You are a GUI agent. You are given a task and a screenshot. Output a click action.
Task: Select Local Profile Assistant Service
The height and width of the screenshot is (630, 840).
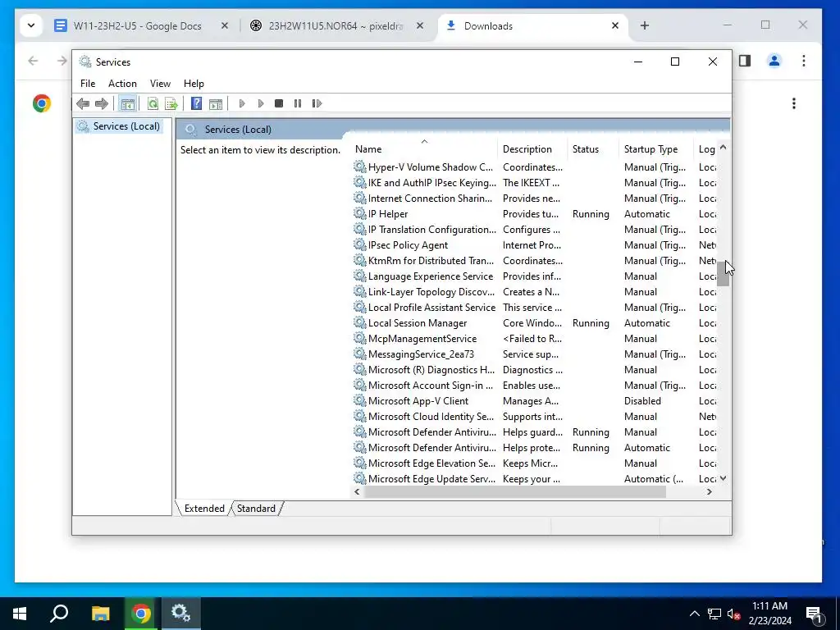tap(535, 308)
